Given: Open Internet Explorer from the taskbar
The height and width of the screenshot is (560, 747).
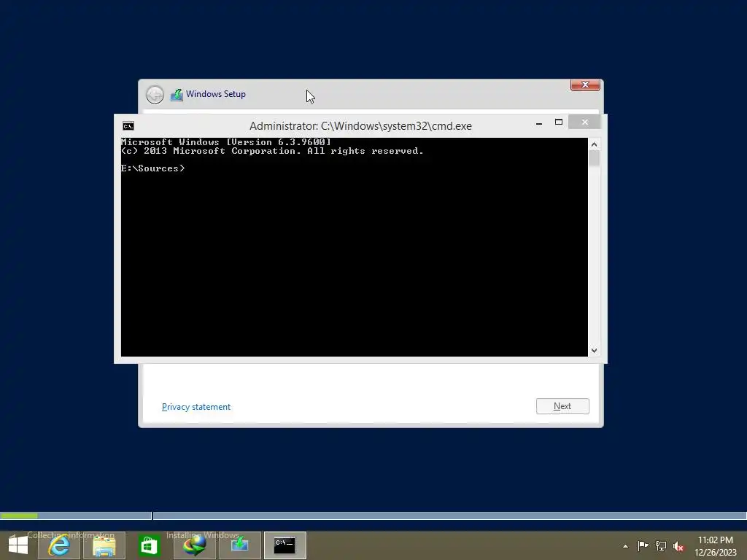Looking at the screenshot, I should (58, 545).
